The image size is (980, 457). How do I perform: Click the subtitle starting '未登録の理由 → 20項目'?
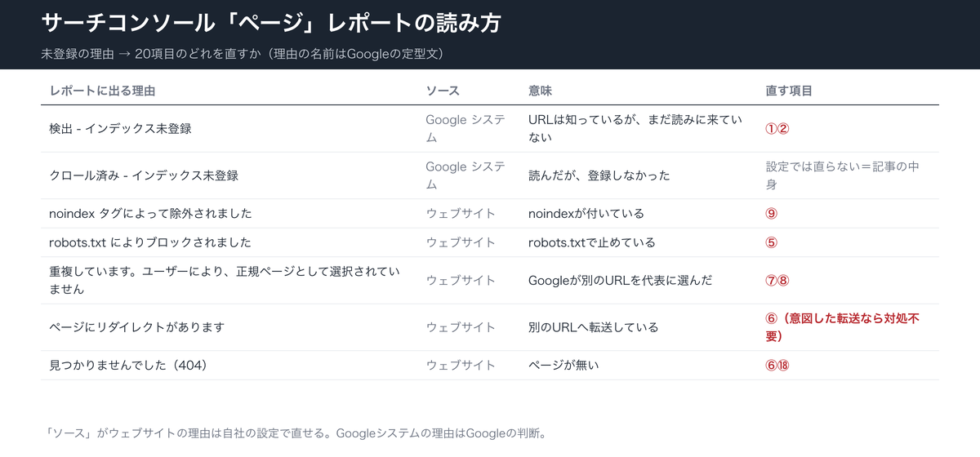tap(242, 54)
